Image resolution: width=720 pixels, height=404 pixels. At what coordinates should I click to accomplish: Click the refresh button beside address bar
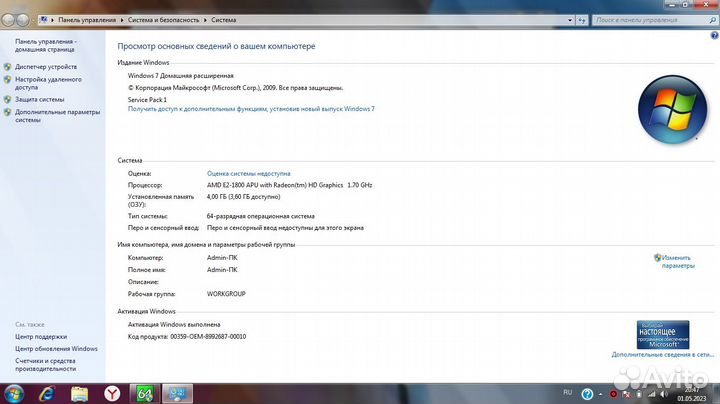pos(582,20)
